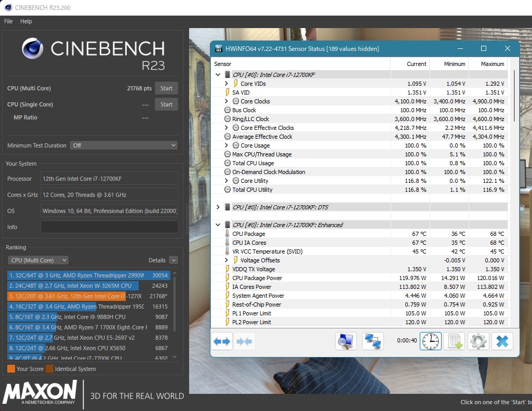
Task: Click the Info text field
Action: point(109,227)
